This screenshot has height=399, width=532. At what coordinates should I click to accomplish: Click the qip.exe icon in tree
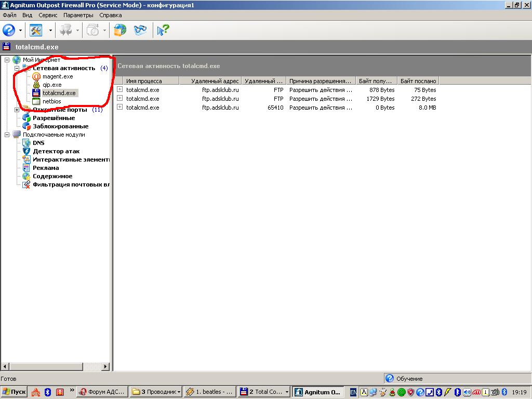(36, 85)
